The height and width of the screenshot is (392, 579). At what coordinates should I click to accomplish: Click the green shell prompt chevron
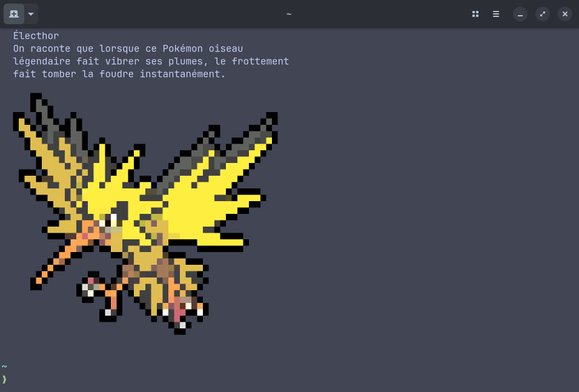click(x=4, y=379)
